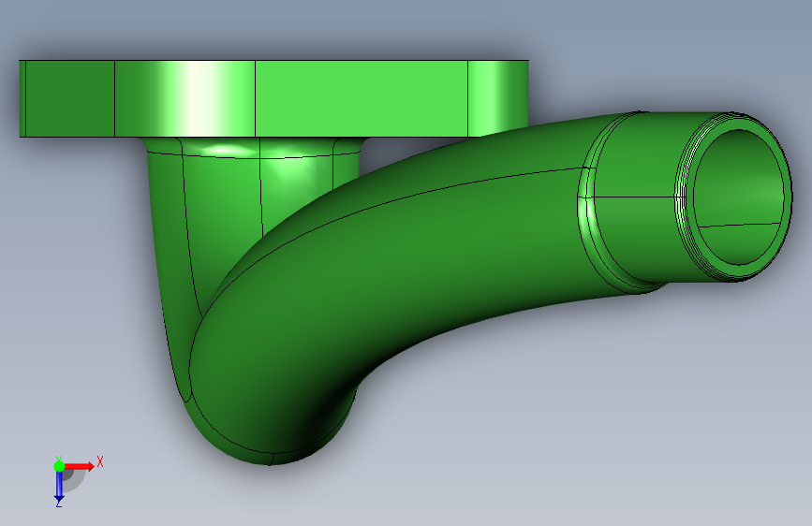The width and height of the screenshot is (812, 526).
Task: Select the rectangular flange plate of the model
Action: (x=273, y=98)
